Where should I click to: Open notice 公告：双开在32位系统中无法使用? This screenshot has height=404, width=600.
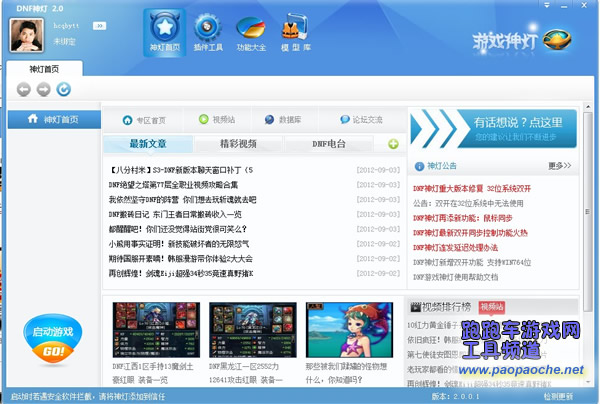tap(468, 204)
